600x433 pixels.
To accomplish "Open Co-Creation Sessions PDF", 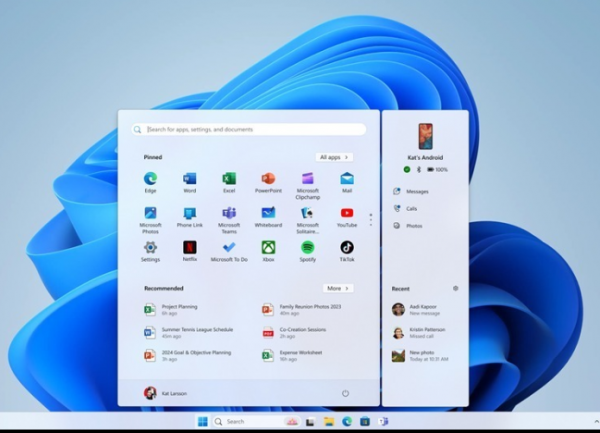I will (x=294, y=332).
